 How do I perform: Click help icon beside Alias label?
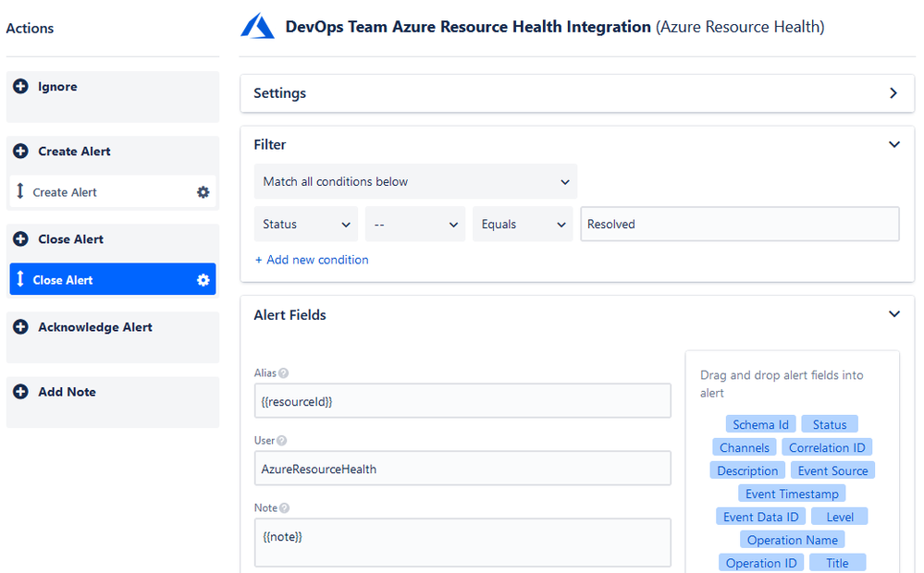[283, 373]
